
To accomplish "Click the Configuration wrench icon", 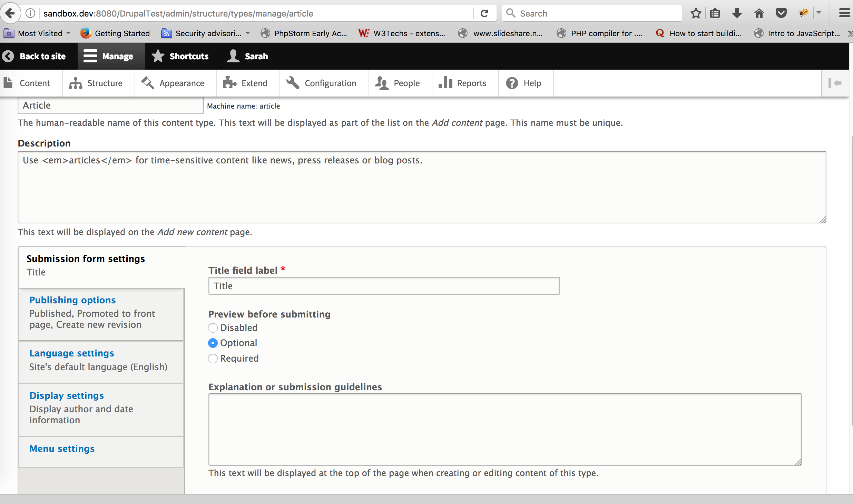I will [292, 83].
